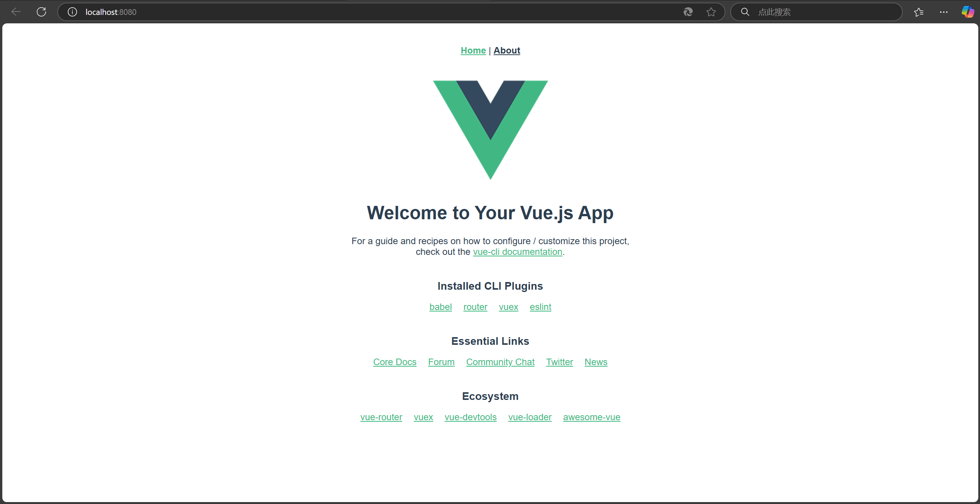Open the vue-cli documentation link
This screenshot has width=980, height=504.
[517, 252]
